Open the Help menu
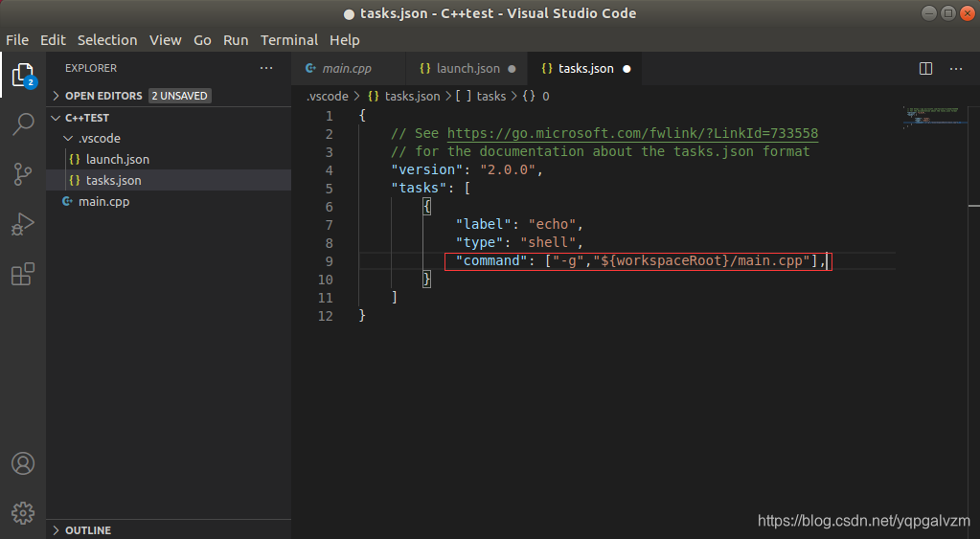This screenshot has height=539, width=980. pos(344,40)
